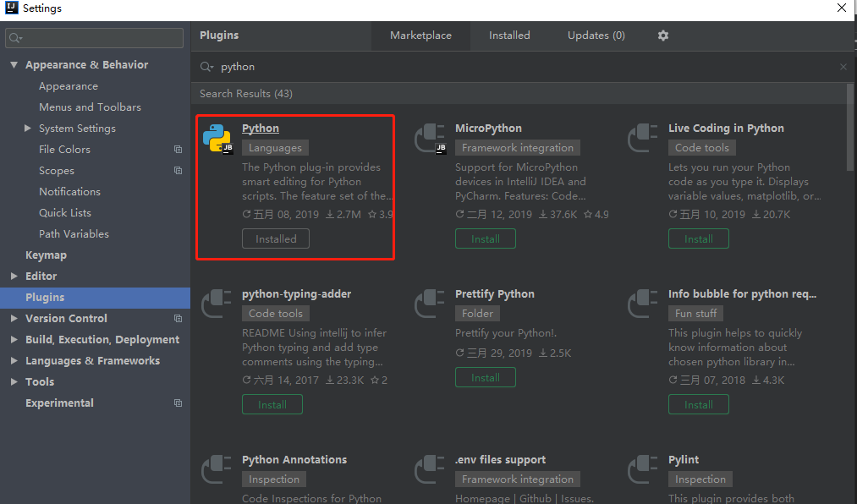Image resolution: width=857 pixels, height=504 pixels.
Task: Open the MicroPython plugin title
Action: pos(489,129)
